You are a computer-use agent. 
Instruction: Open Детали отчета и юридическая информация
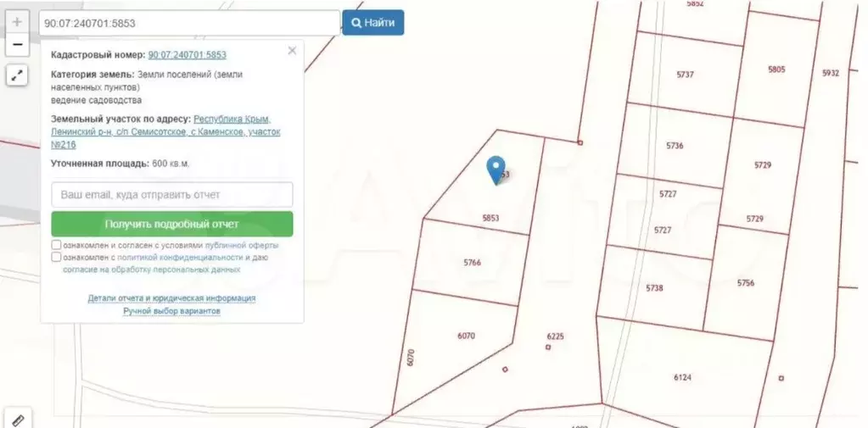171,298
